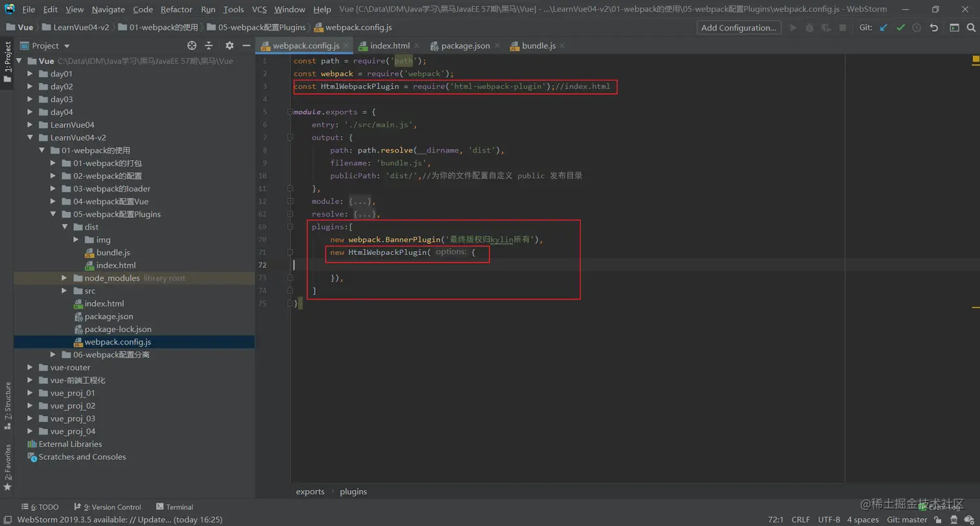Image resolution: width=980 pixels, height=526 pixels.
Task: Collapse the LearnVue04-v2 folder
Action: click(30, 137)
